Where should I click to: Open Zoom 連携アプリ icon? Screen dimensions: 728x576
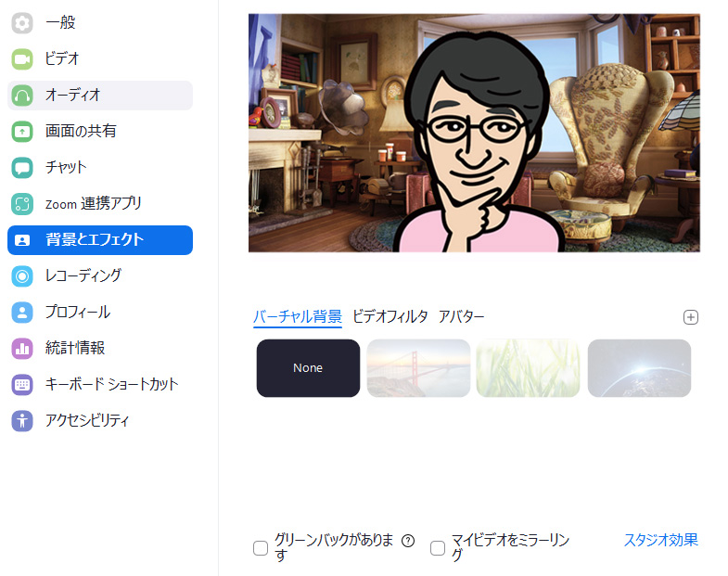[x=22, y=204]
